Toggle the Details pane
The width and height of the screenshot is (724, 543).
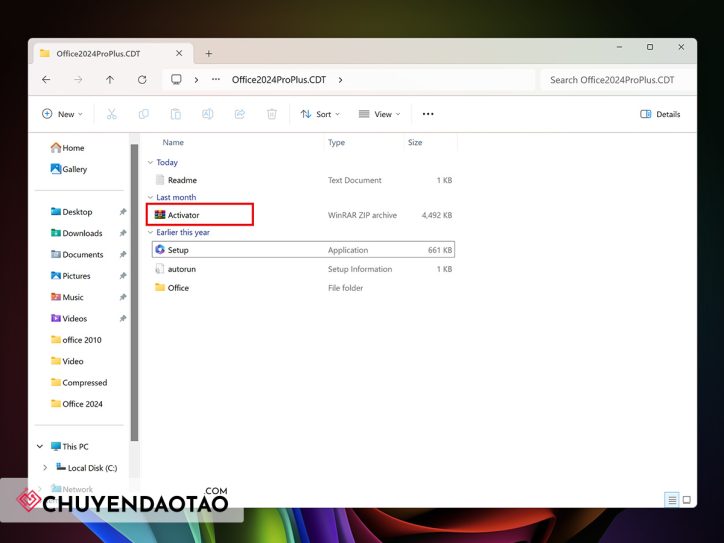(660, 114)
